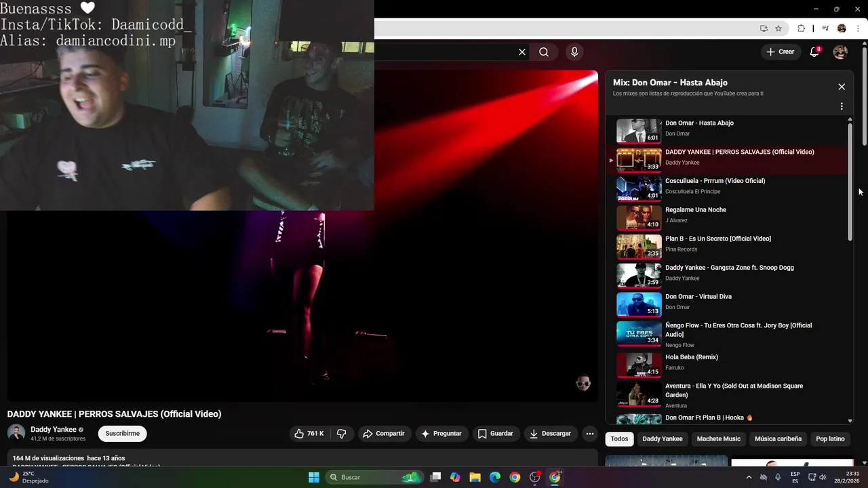Open the Chrome extensions puzzle icon
Image resolution: width=868 pixels, height=488 pixels.
point(801,28)
